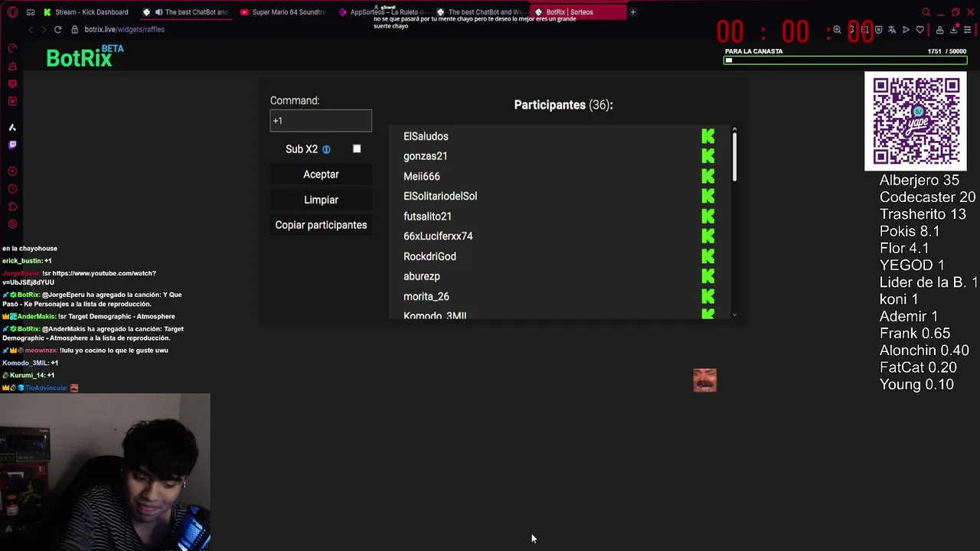Click donor entry Alberjero 35

pos(919,181)
